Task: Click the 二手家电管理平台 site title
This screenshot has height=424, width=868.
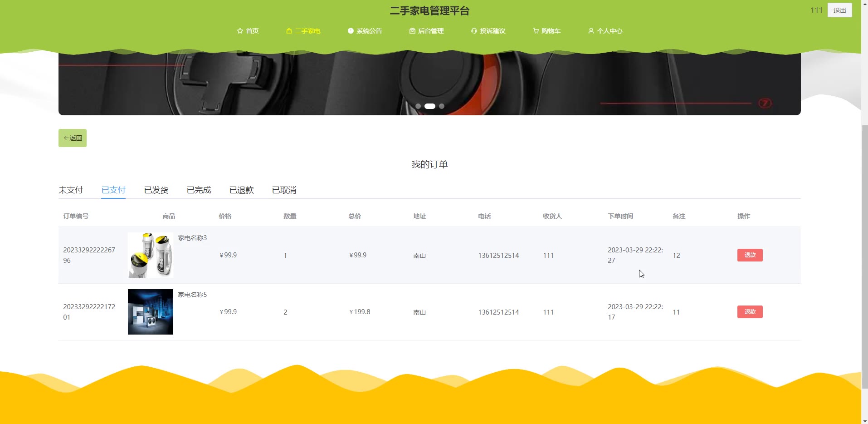Action: 429,11
